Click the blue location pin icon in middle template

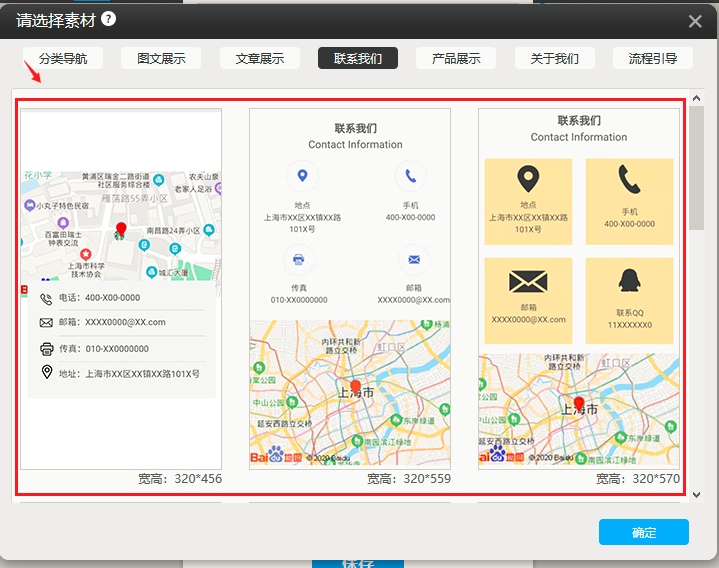pos(302,177)
